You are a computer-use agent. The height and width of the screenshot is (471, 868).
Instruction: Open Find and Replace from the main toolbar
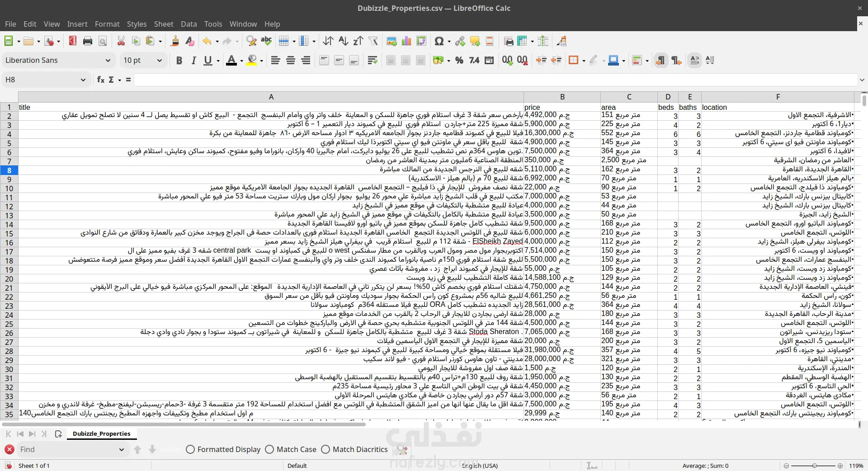251,41
